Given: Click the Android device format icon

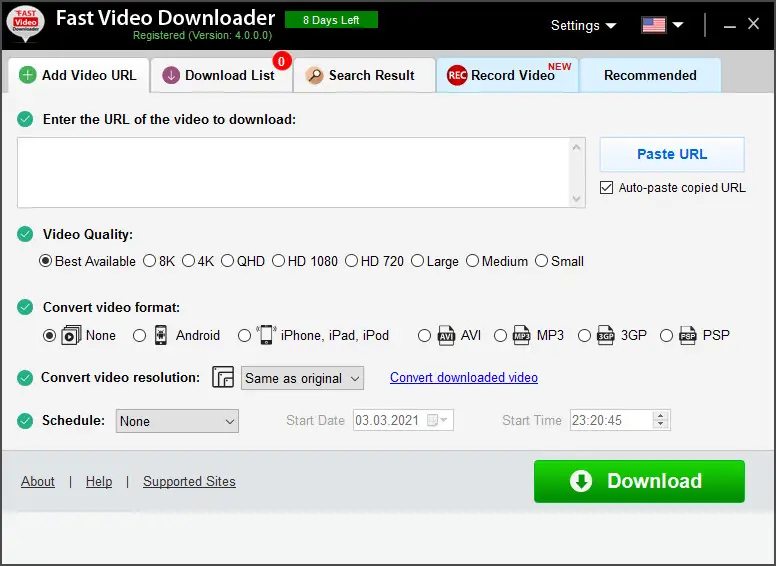Looking at the screenshot, I should [161, 335].
